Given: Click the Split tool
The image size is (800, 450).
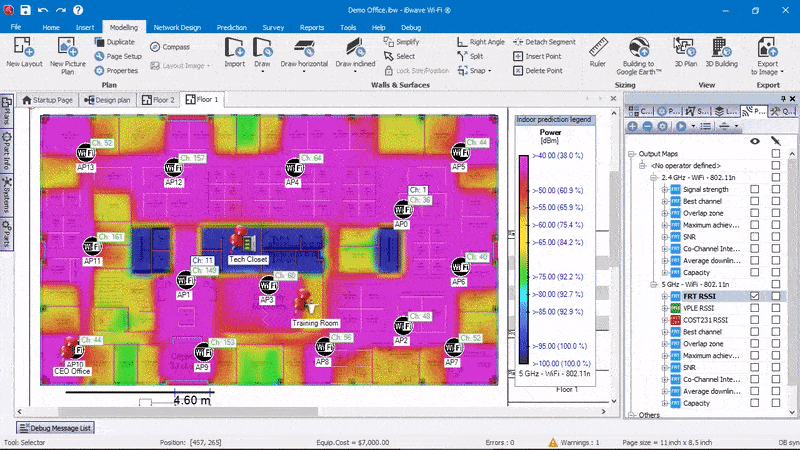Looking at the screenshot, I should pos(470,56).
